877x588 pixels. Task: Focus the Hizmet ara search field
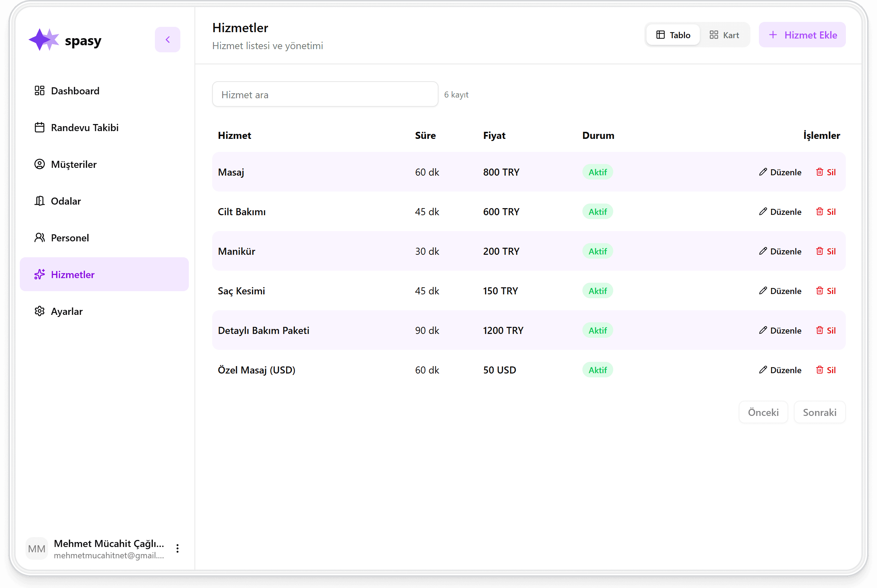coord(325,94)
